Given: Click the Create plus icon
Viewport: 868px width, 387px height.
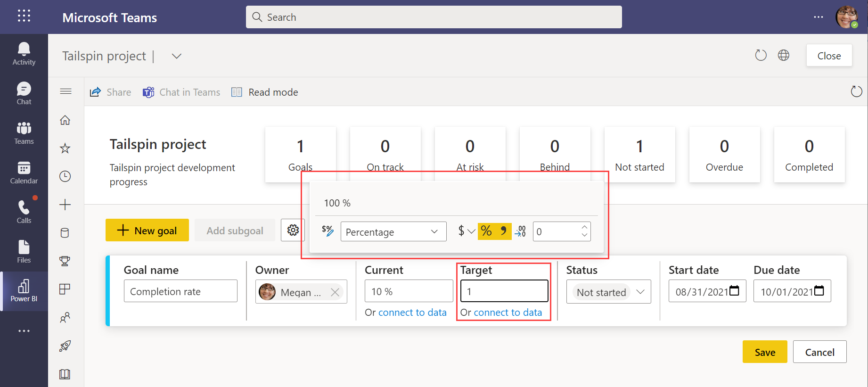Looking at the screenshot, I should click(x=65, y=205).
